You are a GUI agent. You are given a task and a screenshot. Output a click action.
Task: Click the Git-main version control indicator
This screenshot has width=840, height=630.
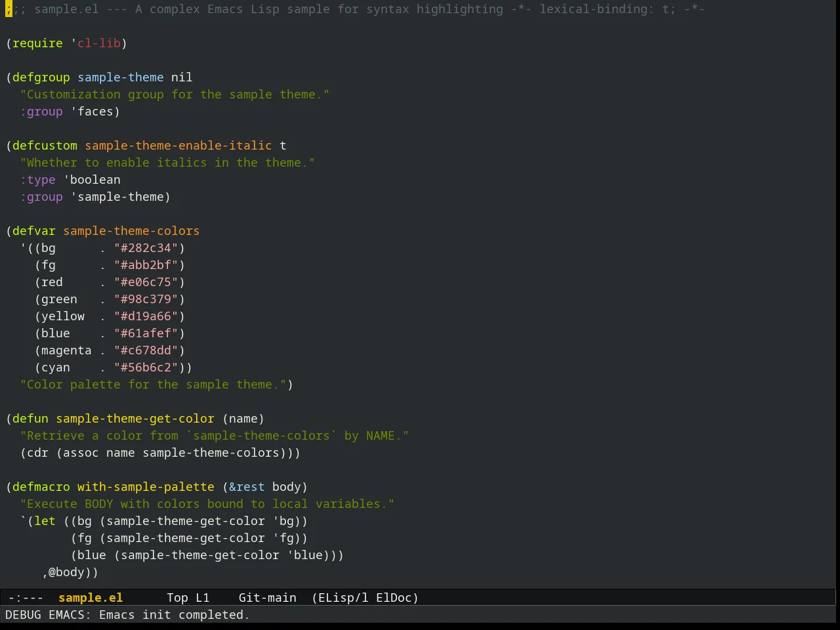point(268,598)
